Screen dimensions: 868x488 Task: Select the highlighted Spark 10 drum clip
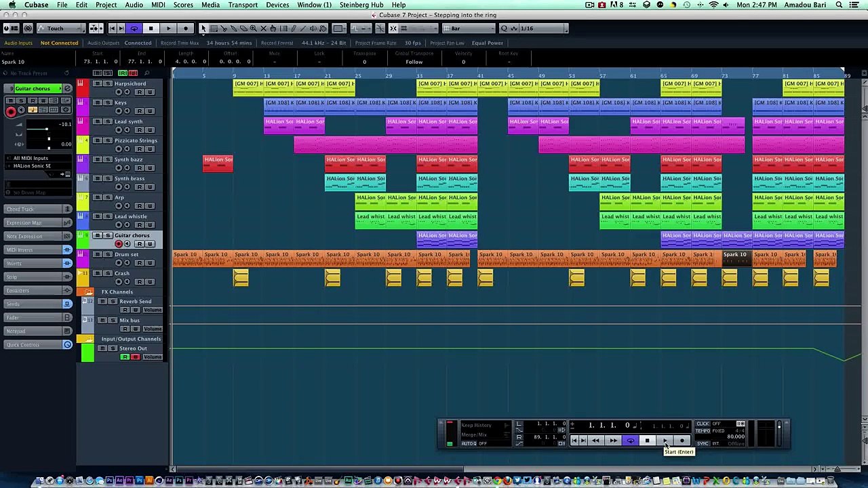737,258
